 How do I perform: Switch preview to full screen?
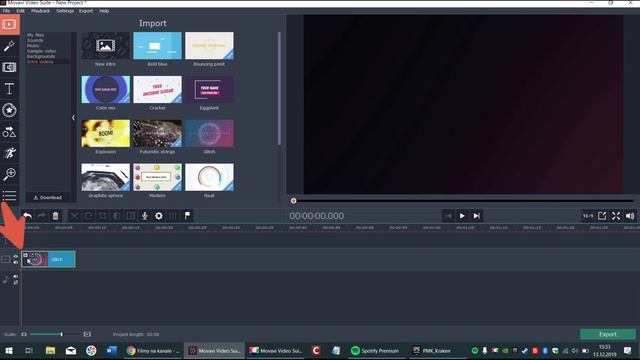616,216
